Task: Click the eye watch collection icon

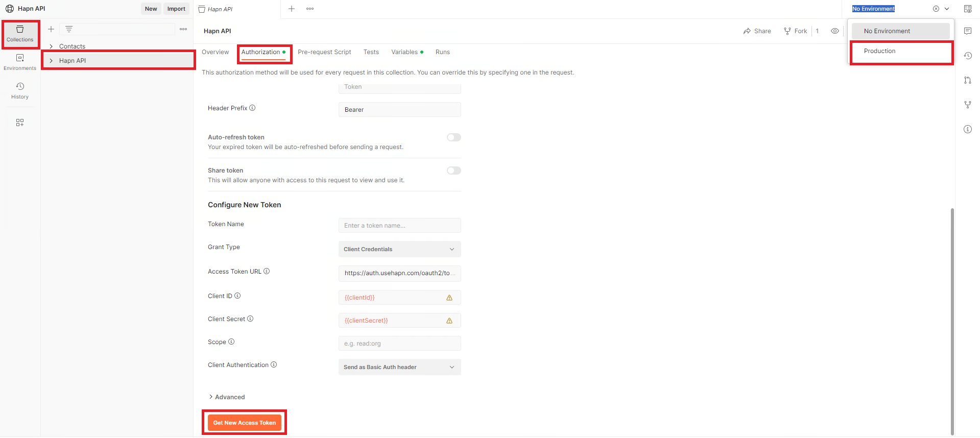Action: coord(835,31)
